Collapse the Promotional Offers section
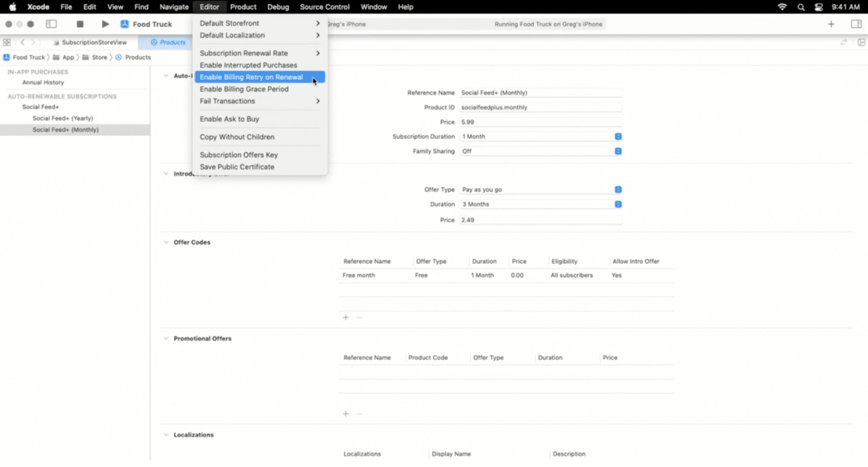Viewport: 868px width, 467px height. [166, 339]
